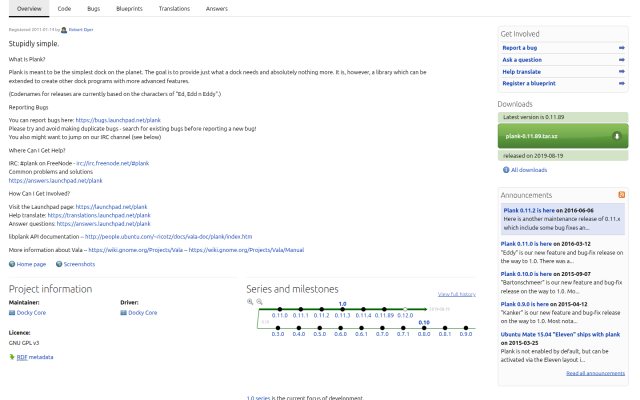
Task: Select the Overview tab
Action: tap(29, 9)
